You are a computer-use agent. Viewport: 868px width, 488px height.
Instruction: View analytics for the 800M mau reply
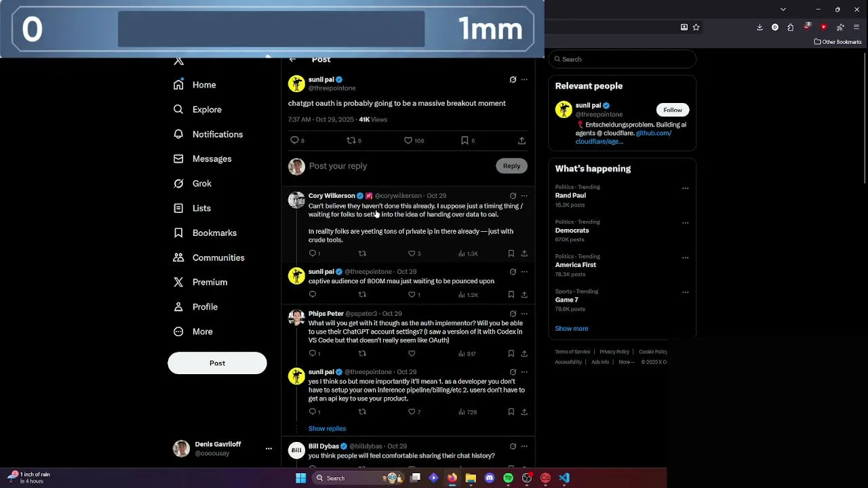coord(468,294)
